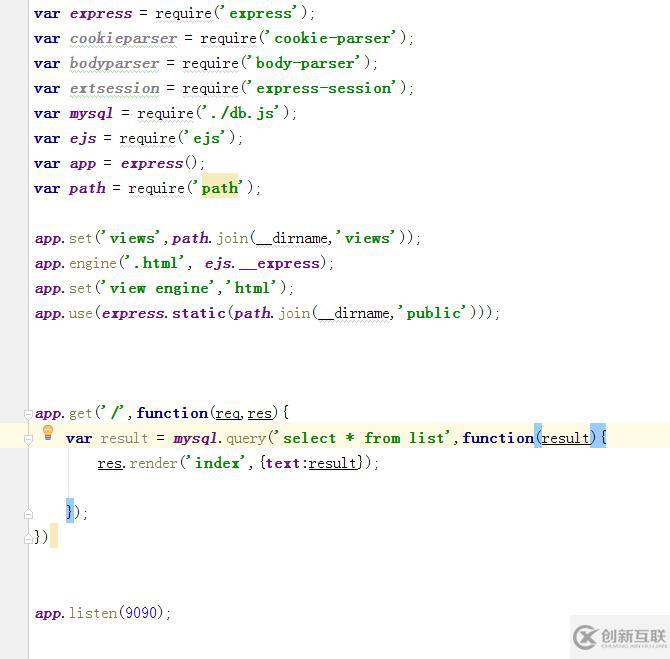
Task: Click the highlighted closing brace before ');'
Action: (70, 511)
